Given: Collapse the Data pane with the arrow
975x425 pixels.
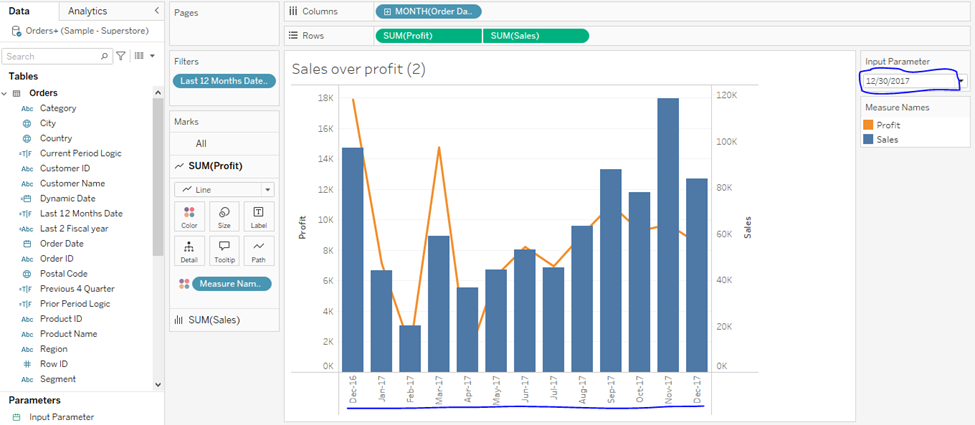Looking at the screenshot, I should [x=156, y=11].
